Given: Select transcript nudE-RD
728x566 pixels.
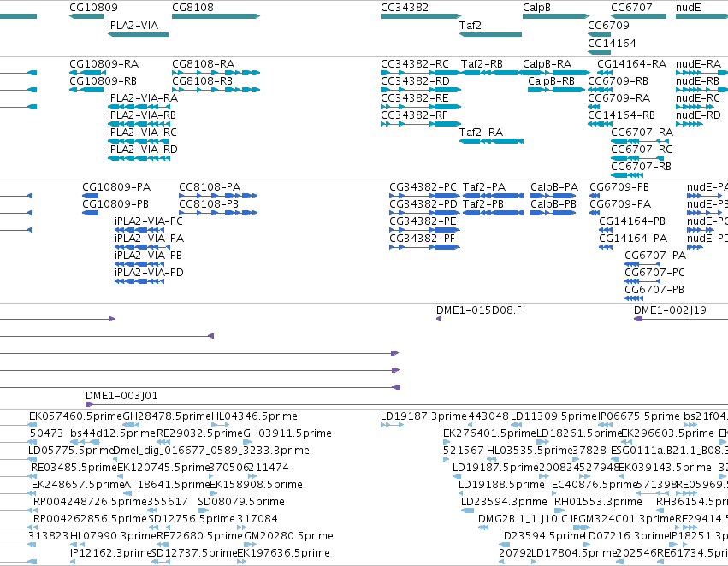Looking at the screenshot, I should (698, 115).
